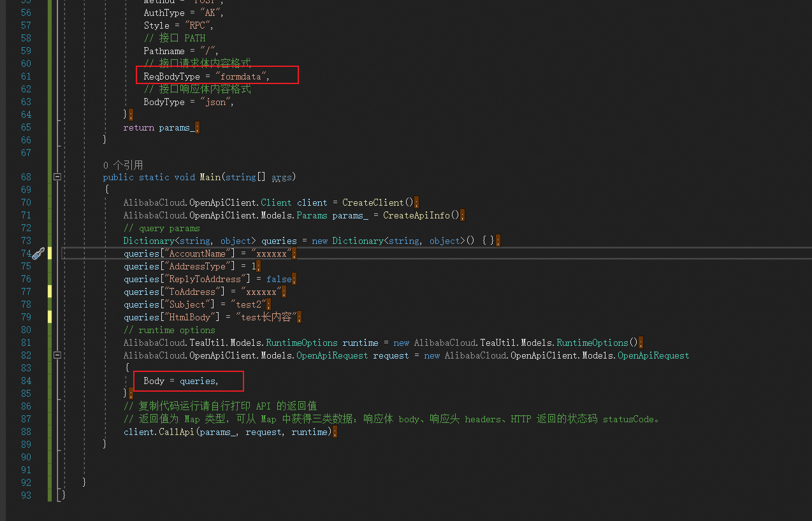This screenshot has width=812, height=521.
Task: Click the Main method name
Action: tap(210, 177)
